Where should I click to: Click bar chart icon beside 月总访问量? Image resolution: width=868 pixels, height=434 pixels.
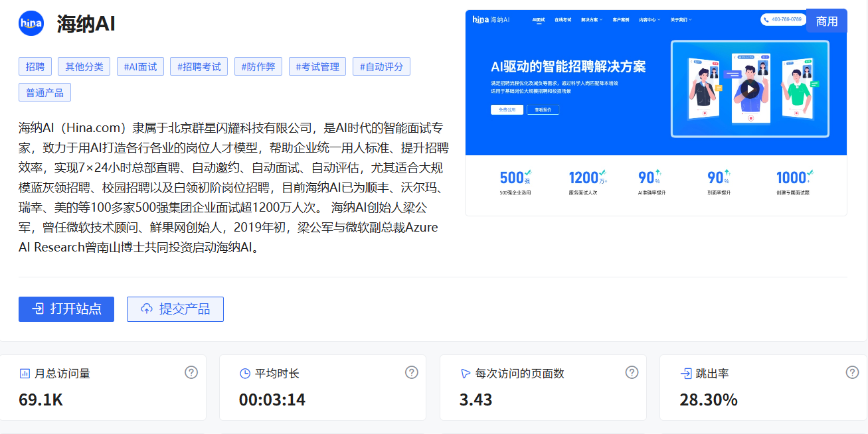coord(25,374)
